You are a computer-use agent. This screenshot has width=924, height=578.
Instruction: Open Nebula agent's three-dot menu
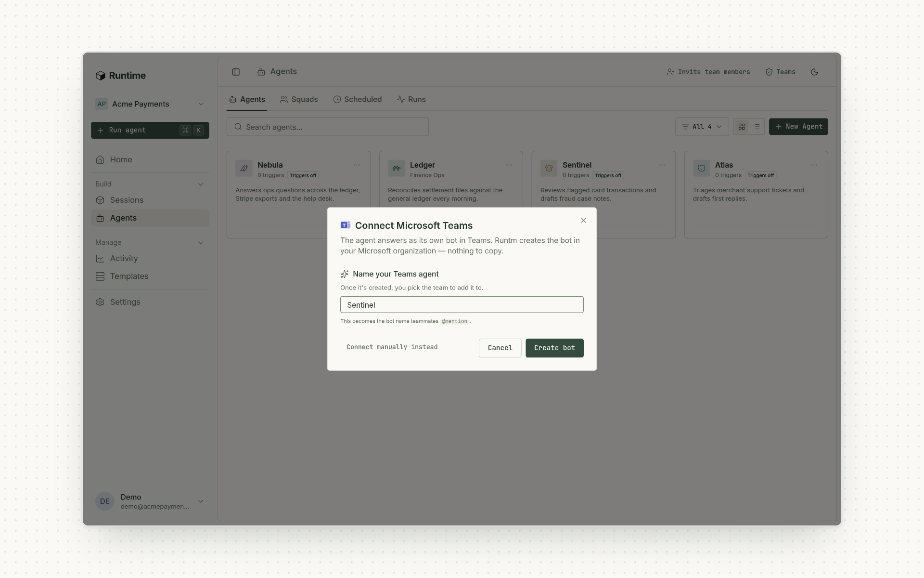357,165
